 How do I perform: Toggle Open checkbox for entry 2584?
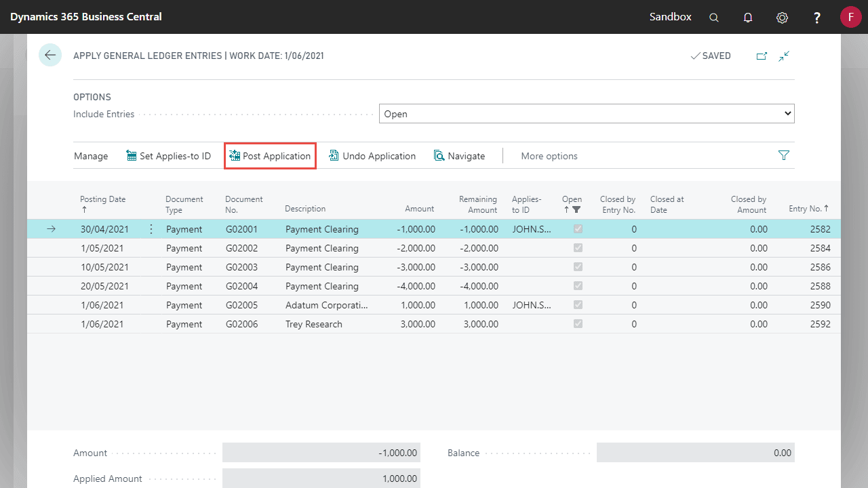[x=578, y=248]
